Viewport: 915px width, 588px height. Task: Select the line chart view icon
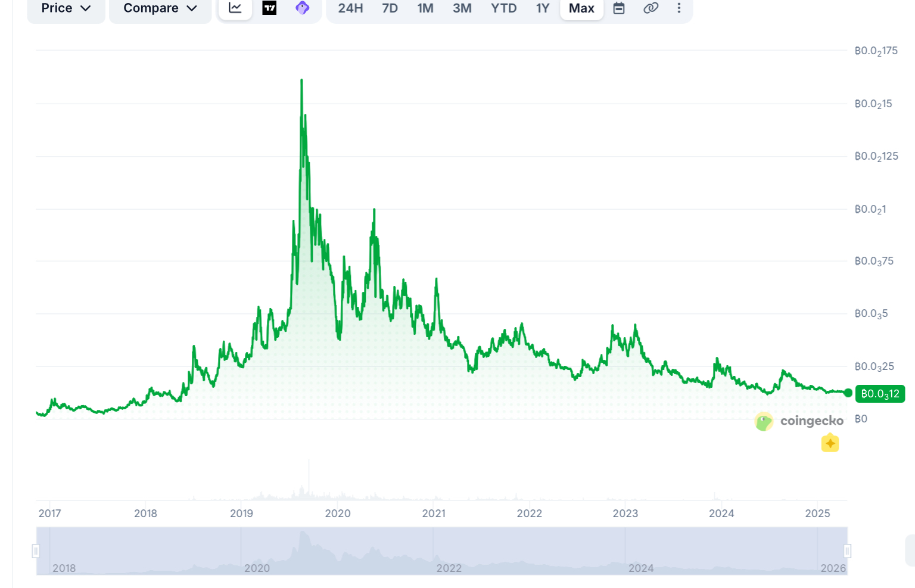click(235, 8)
